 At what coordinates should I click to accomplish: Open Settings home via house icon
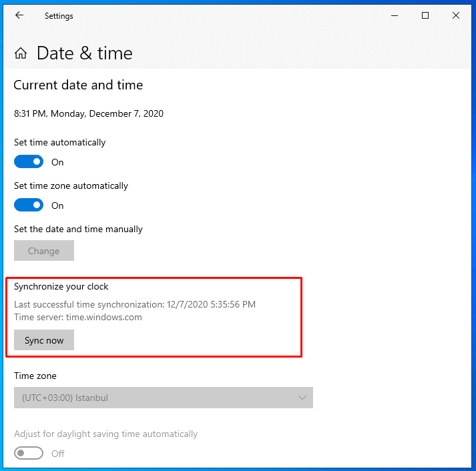(20, 53)
